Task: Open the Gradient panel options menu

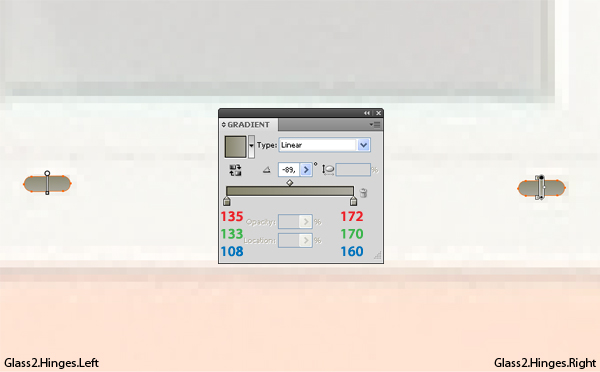Action: click(x=375, y=125)
